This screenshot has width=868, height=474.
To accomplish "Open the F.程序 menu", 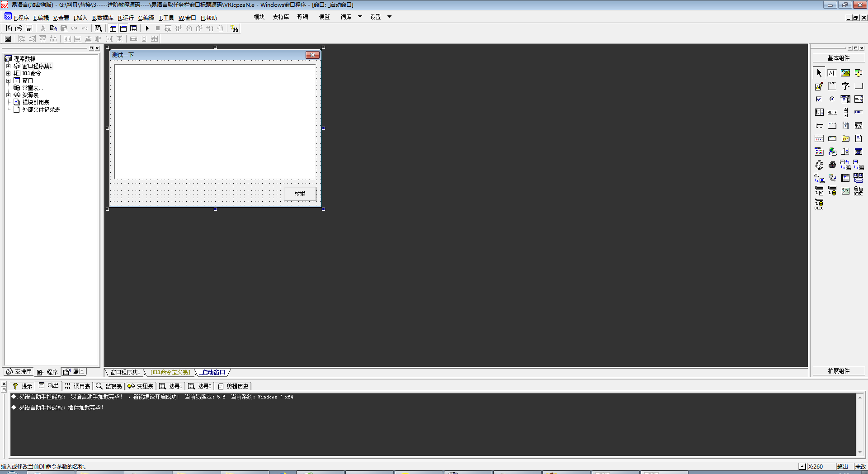I will 21,18.
